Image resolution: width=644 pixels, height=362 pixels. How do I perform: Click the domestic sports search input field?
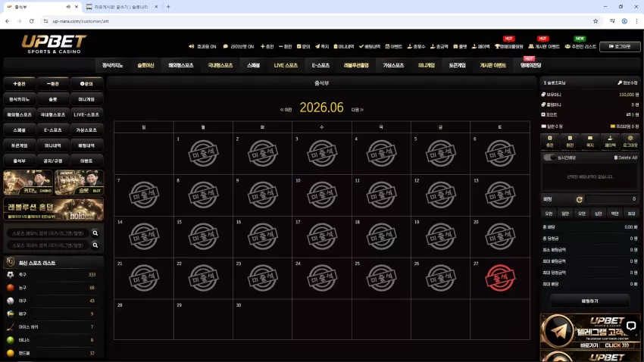[48, 245]
